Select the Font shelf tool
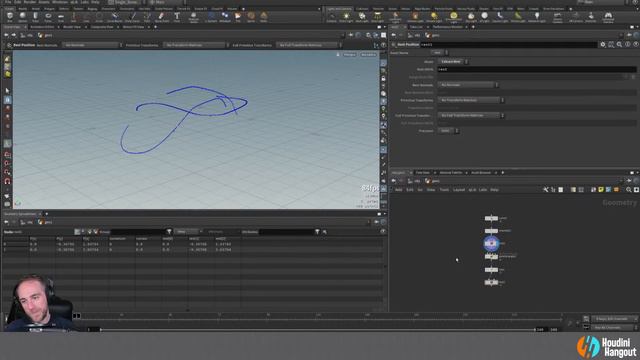The image size is (640, 360). click(x=177, y=17)
